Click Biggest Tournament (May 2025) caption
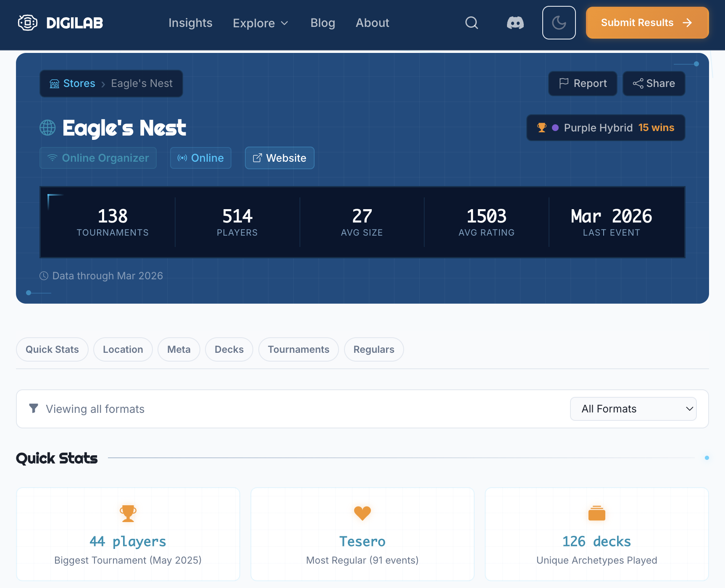Screen dimensions: 725x588 pyautogui.click(x=128, y=560)
